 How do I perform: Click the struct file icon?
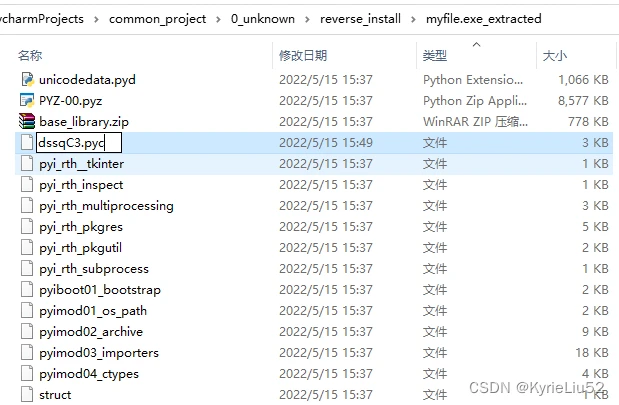click(27, 395)
